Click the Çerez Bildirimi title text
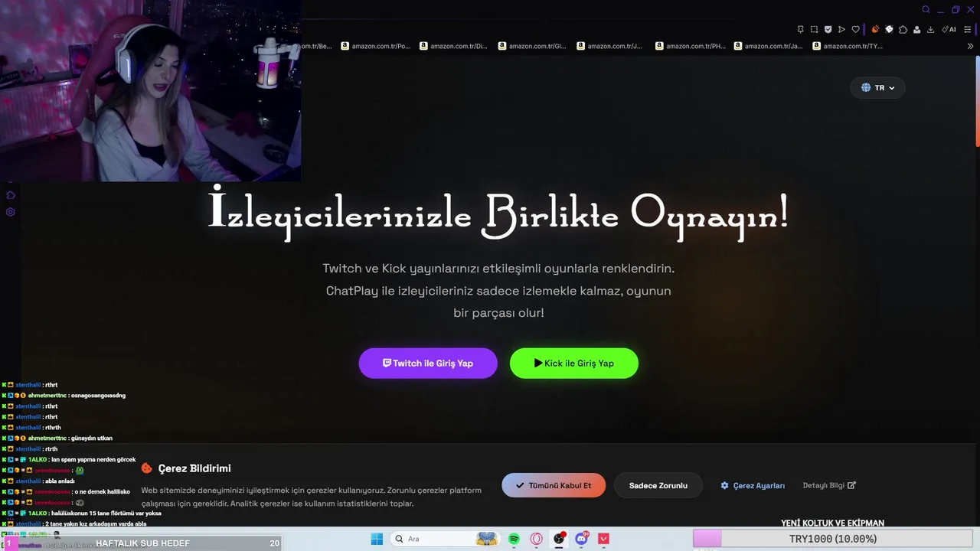The image size is (980, 551). [x=194, y=468]
